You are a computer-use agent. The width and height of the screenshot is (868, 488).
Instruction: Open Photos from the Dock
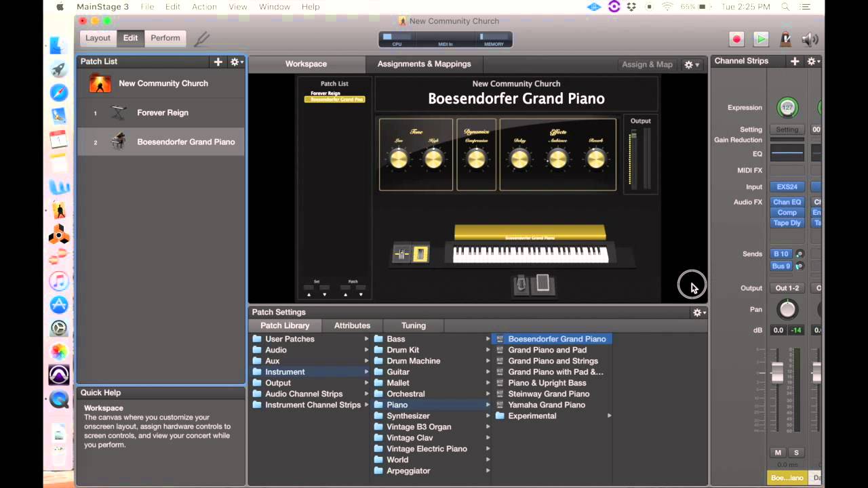coord(59,352)
